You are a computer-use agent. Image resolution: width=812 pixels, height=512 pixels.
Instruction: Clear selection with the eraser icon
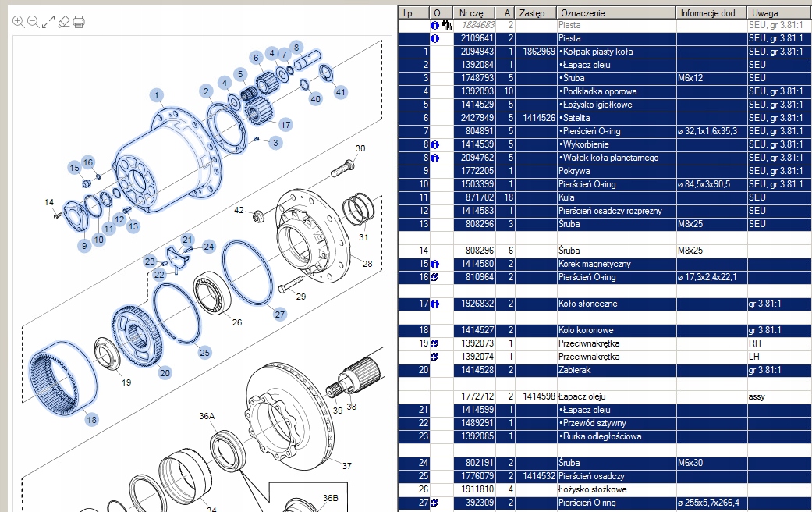point(64,22)
